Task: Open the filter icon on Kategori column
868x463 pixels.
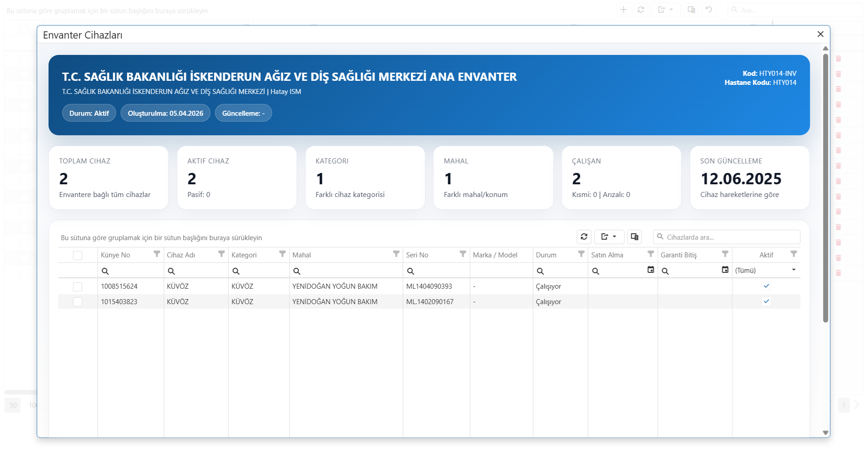Action: [283, 254]
